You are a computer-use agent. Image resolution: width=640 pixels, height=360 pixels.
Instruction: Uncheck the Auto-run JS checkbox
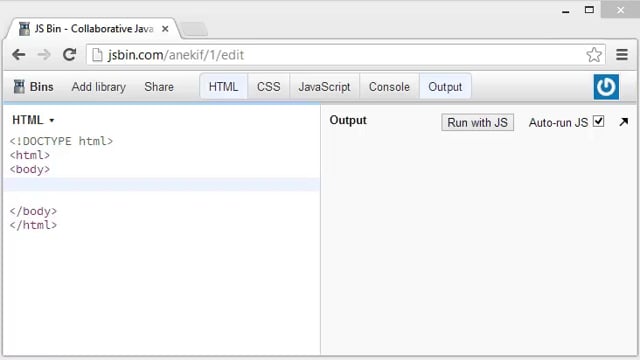click(599, 121)
